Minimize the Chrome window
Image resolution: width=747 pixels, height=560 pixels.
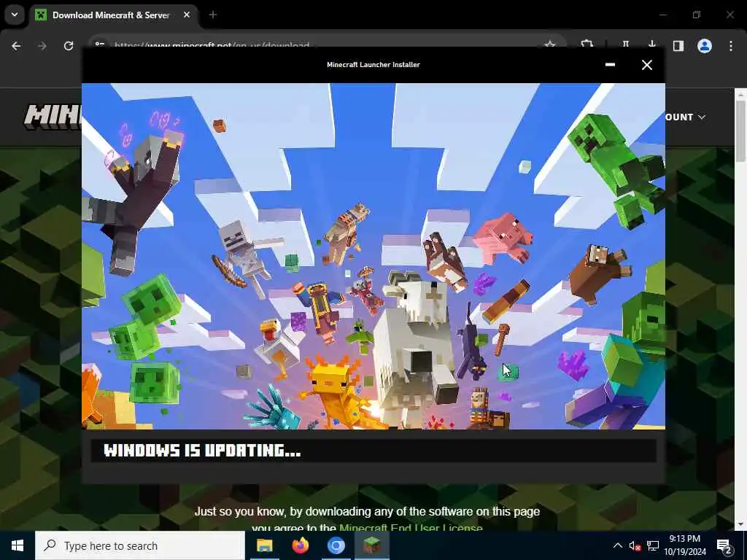(662, 15)
